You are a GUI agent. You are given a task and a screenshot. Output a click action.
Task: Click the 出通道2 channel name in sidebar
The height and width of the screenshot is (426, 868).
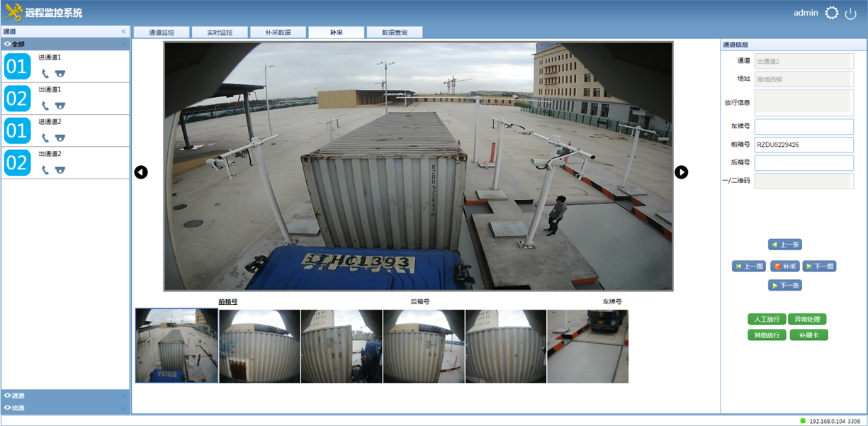(50, 154)
